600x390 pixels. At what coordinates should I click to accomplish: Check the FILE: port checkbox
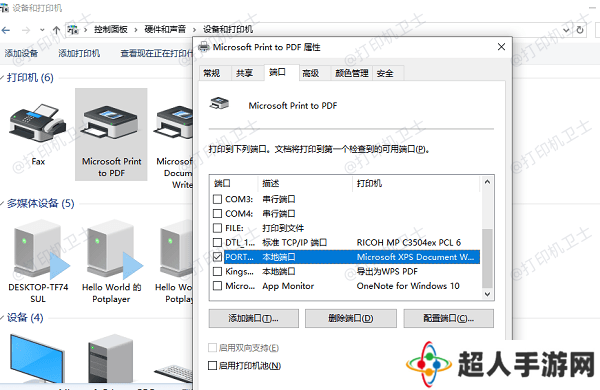[x=217, y=228]
